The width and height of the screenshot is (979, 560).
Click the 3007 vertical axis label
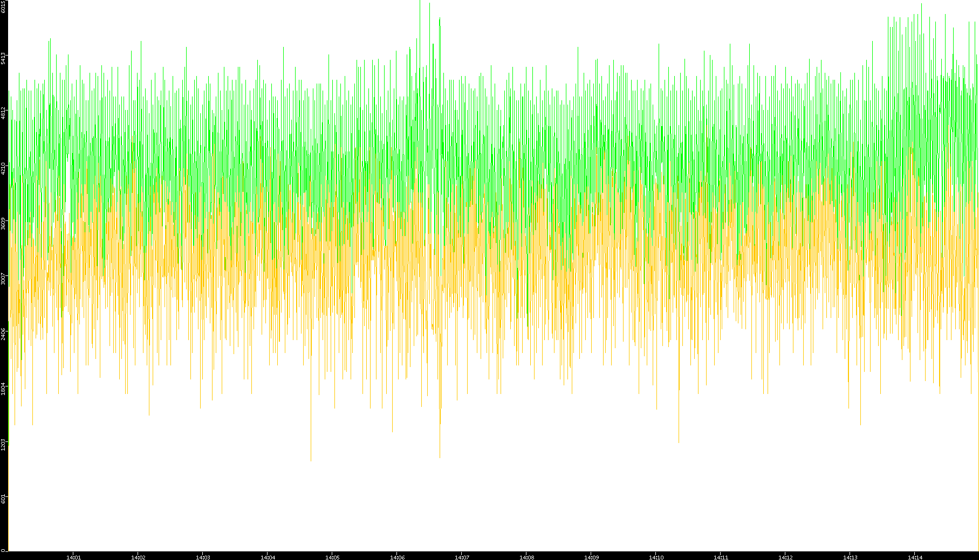(x=4, y=279)
